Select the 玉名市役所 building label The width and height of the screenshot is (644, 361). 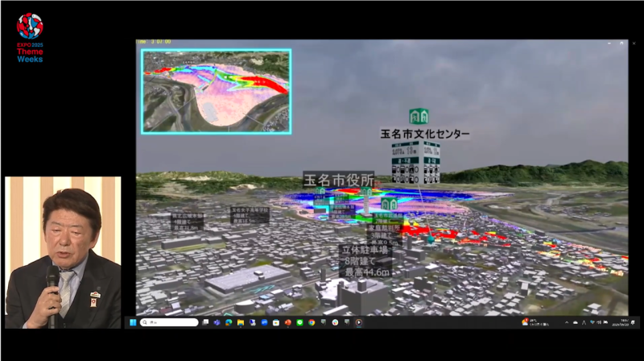[338, 180]
